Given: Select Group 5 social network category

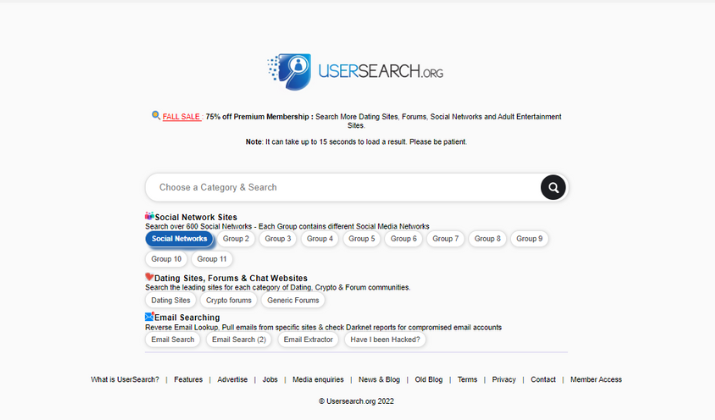Looking at the screenshot, I should point(362,239).
